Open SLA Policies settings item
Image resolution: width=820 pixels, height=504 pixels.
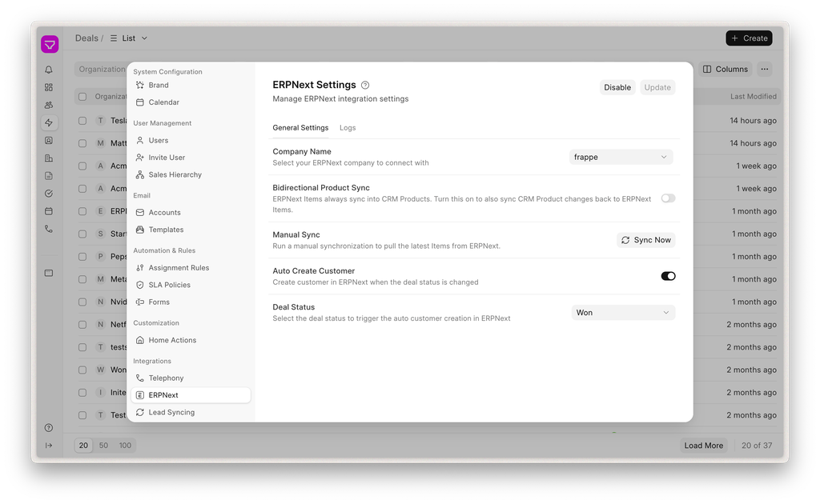pyautogui.click(x=191, y=285)
